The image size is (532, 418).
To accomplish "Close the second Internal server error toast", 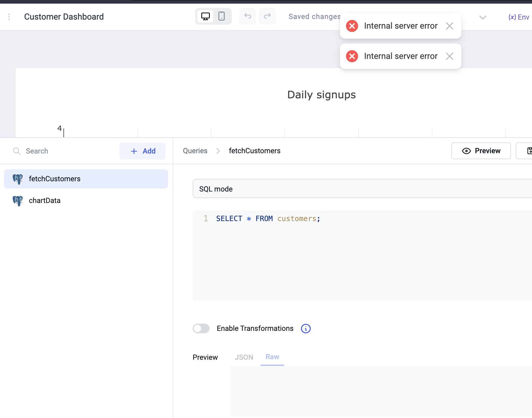I will pos(450,56).
